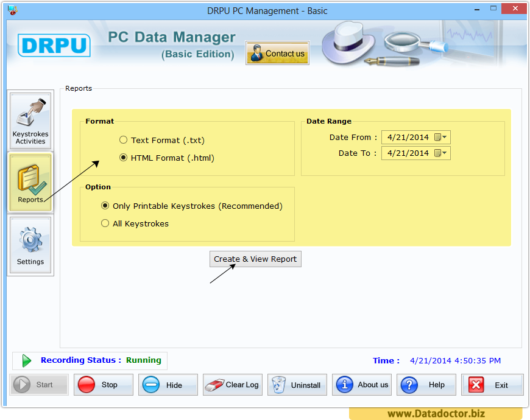The width and height of the screenshot is (530, 420).
Task: Click the Help question mark icon
Action: point(409,385)
